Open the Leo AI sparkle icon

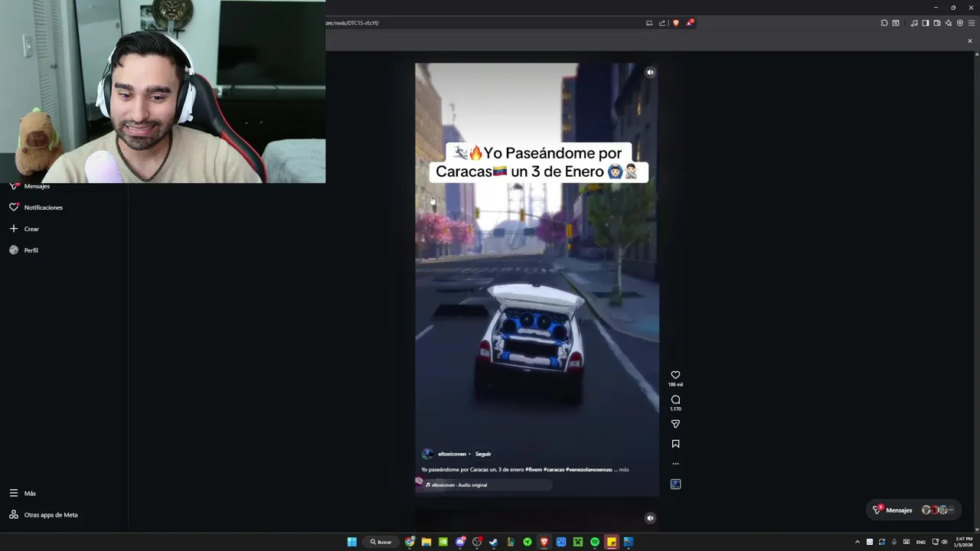(x=949, y=23)
